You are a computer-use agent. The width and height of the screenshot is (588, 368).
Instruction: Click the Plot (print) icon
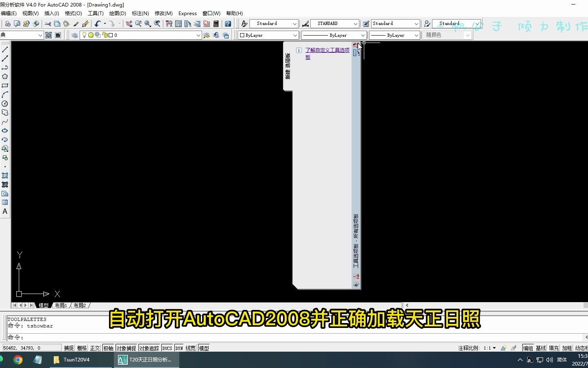8,24
